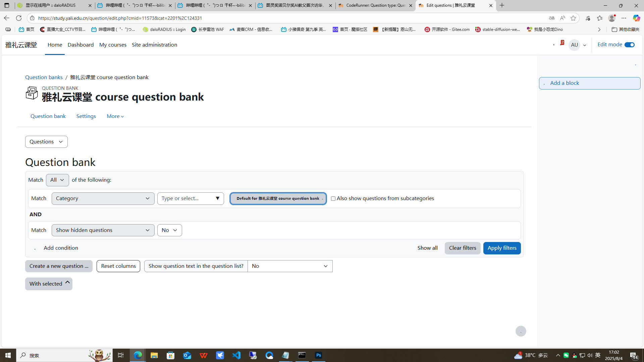Open the Show hidden questions No dropdown
Screen dimensions: 644x362
pyautogui.click(x=169, y=230)
